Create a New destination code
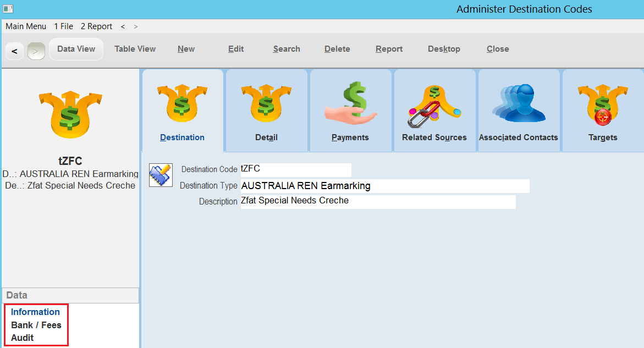The image size is (644, 348). point(186,49)
